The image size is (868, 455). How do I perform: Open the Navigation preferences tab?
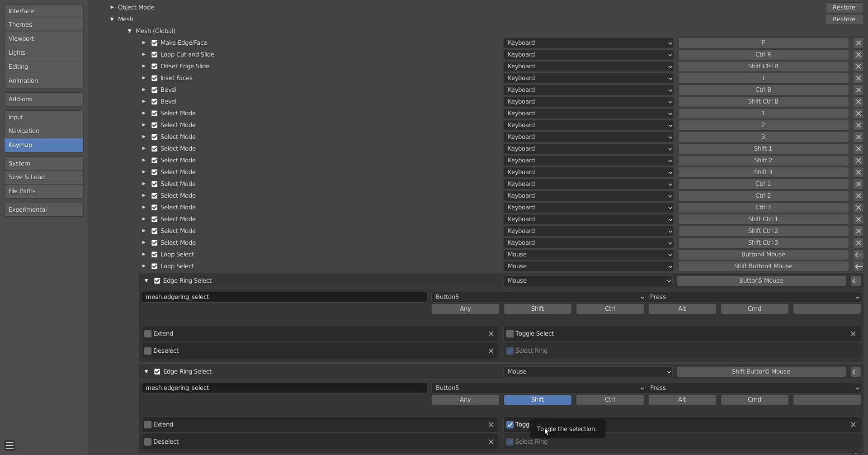44,131
